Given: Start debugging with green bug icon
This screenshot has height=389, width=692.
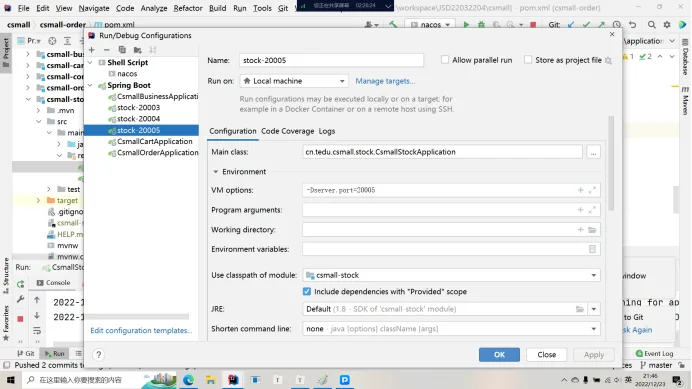Looking at the screenshot, I should tap(481, 25).
